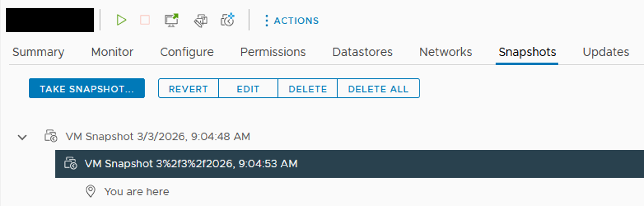
Task: Switch to the Summary tab
Action: [38, 52]
